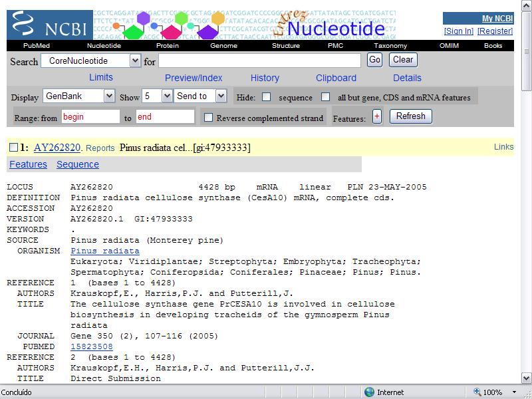Open the zoom level 100% dropdown arrow

click(x=514, y=392)
